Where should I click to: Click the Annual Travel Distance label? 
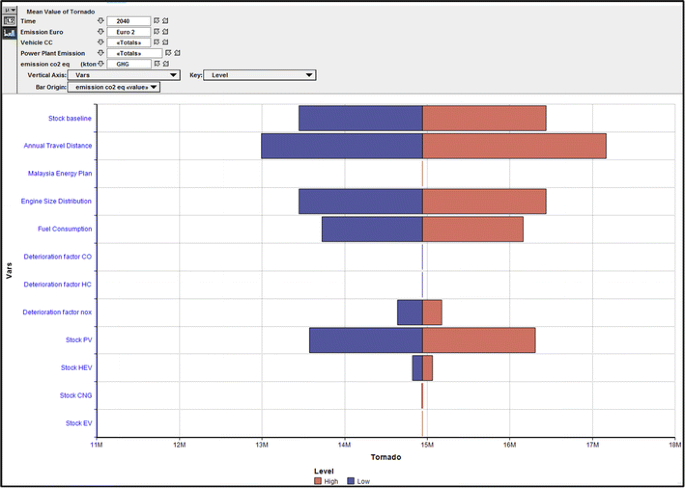(x=58, y=145)
